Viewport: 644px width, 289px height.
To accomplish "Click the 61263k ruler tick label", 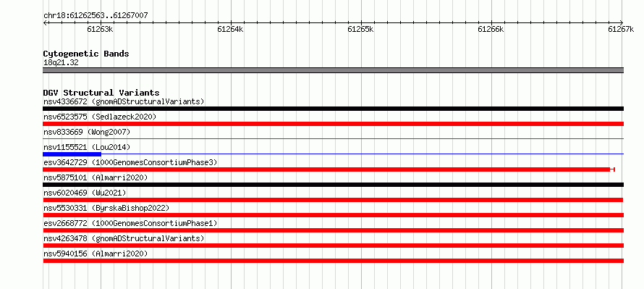I will click(100, 29).
